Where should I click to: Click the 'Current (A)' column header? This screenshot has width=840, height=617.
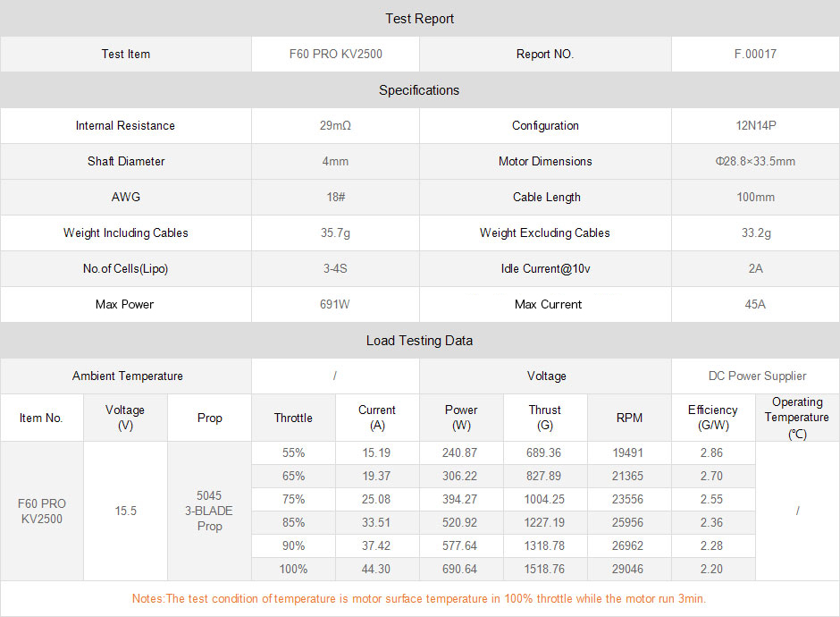coord(377,418)
